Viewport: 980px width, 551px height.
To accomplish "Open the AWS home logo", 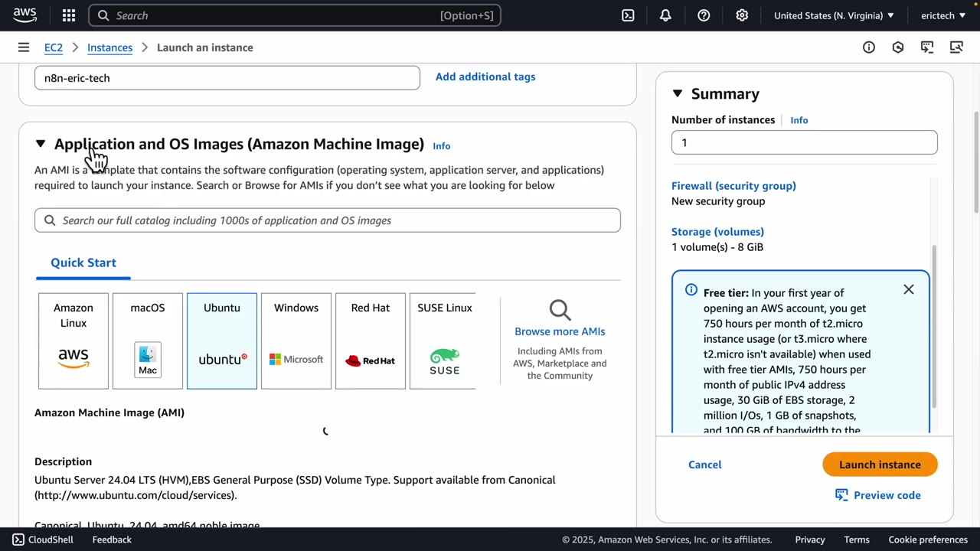I will point(24,15).
